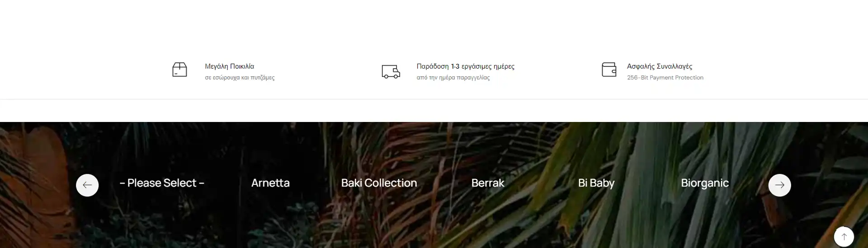868x248 pixels.
Task: Click the 'Ασφαλής Συναλλαγές' heading
Action: pos(659,66)
